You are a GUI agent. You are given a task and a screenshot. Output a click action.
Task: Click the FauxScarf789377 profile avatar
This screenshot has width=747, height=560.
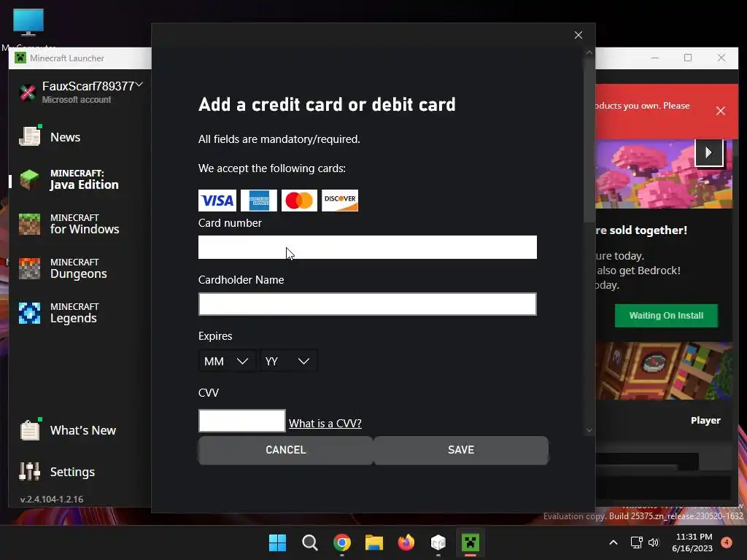(x=28, y=92)
